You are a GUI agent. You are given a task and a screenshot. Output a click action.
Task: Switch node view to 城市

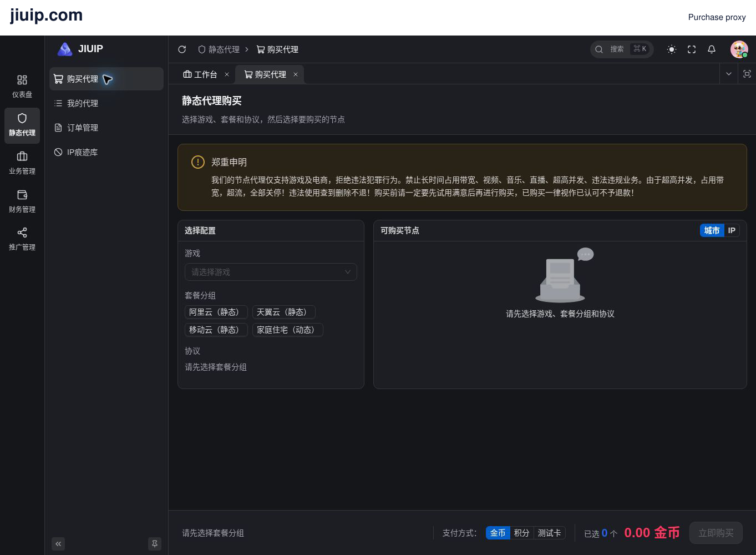[712, 230]
